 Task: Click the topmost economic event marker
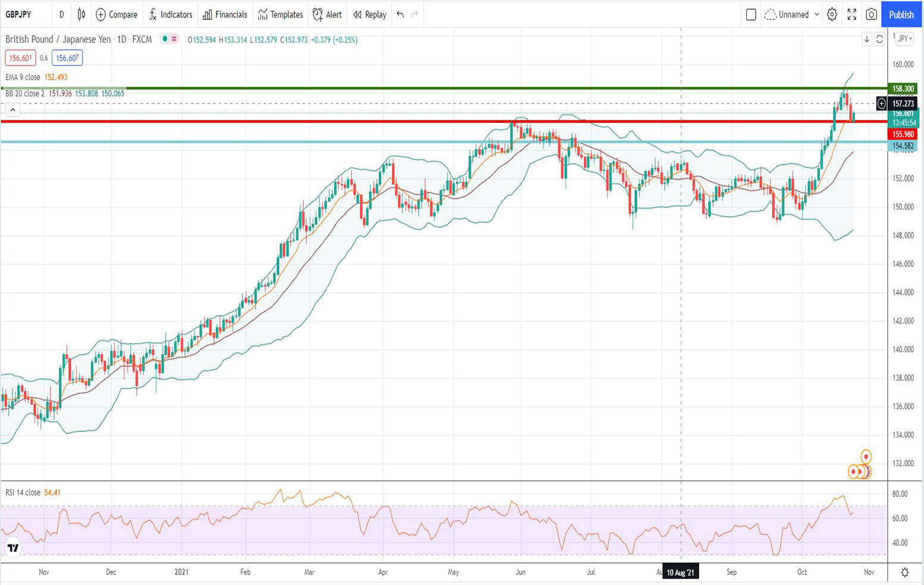[866, 457]
